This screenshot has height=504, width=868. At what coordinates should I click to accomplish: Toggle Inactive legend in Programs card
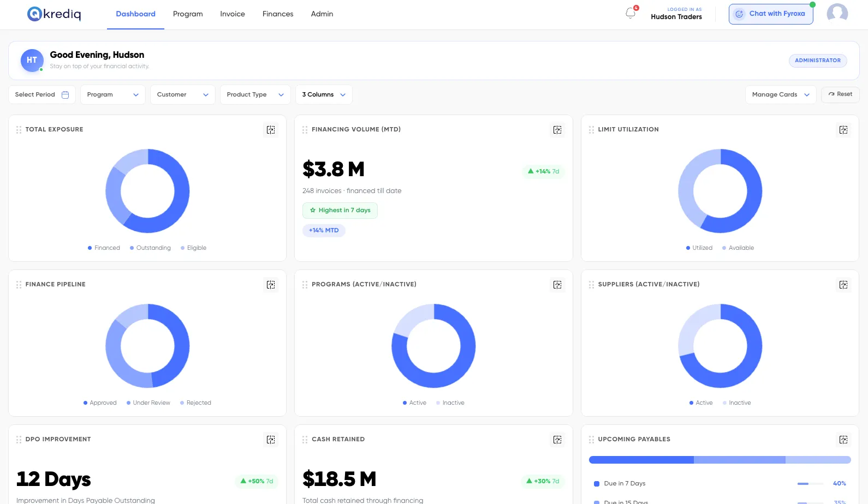450,403
